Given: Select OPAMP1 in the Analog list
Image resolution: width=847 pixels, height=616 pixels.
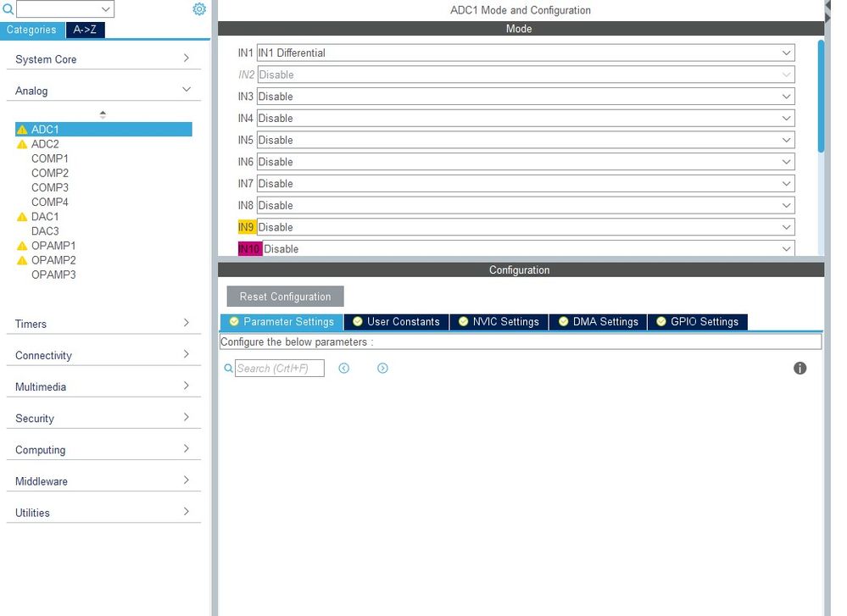Looking at the screenshot, I should point(53,246).
